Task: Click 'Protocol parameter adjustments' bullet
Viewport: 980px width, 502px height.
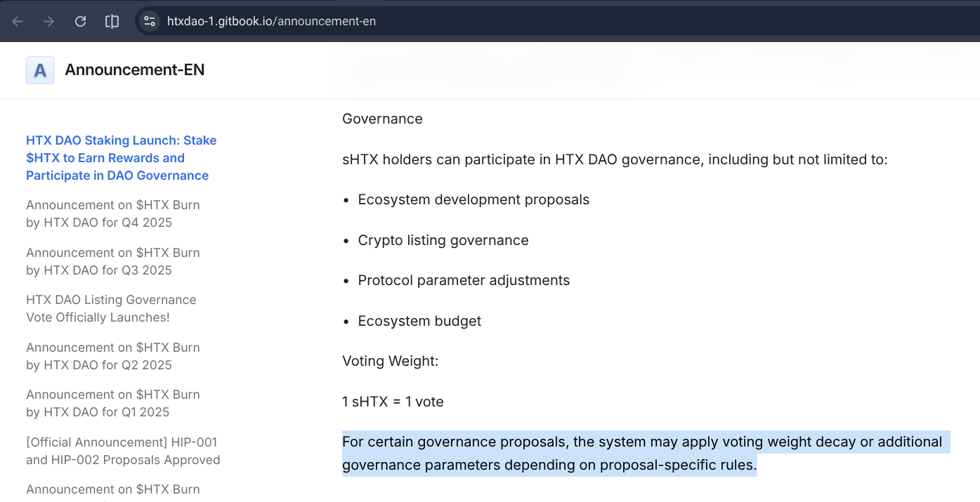Action: (464, 280)
